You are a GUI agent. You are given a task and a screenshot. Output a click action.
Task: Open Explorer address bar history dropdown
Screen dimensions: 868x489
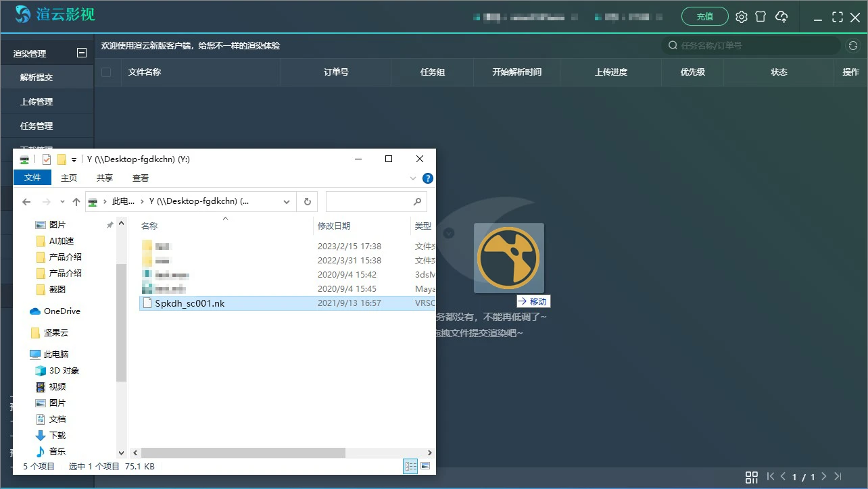coord(287,202)
